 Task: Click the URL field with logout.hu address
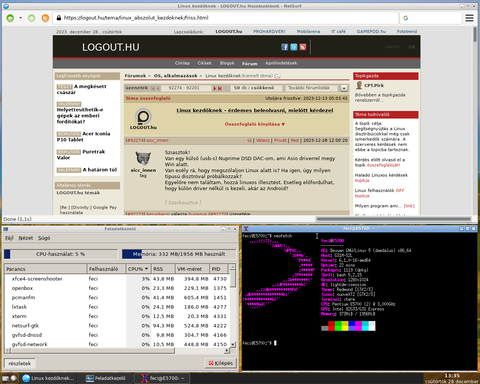tap(226, 18)
